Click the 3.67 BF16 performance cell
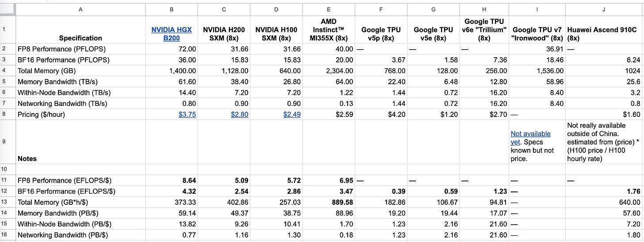 pyautogui.click(x=381, y=60)
